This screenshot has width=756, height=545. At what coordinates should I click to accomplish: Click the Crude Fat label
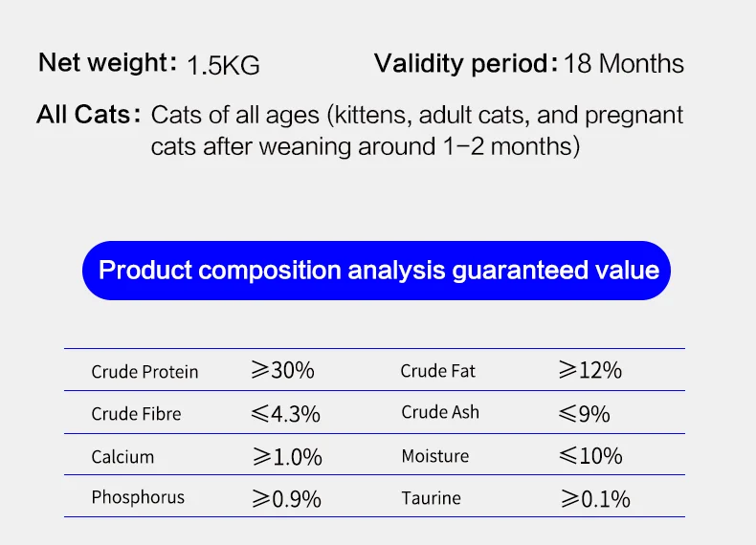437,371
